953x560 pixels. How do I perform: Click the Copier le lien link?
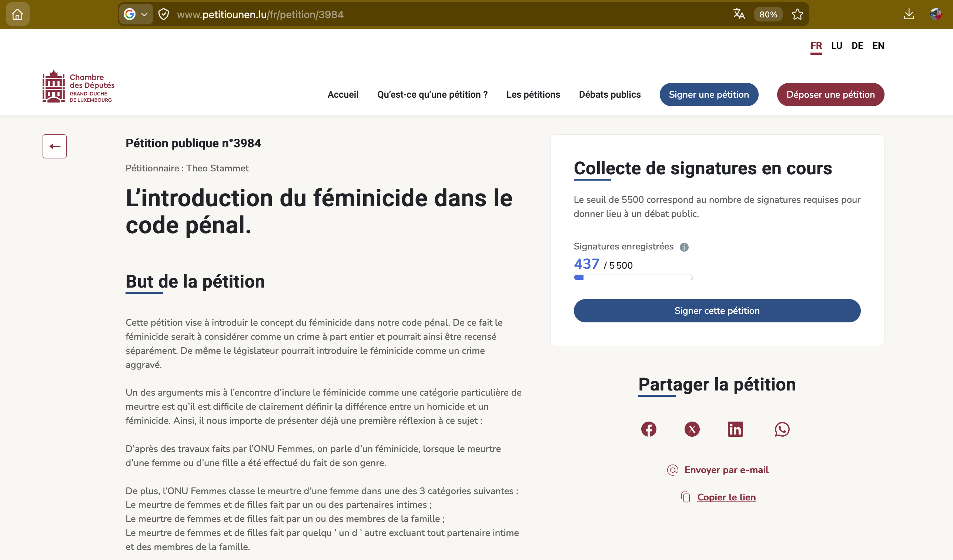point(726,497)
